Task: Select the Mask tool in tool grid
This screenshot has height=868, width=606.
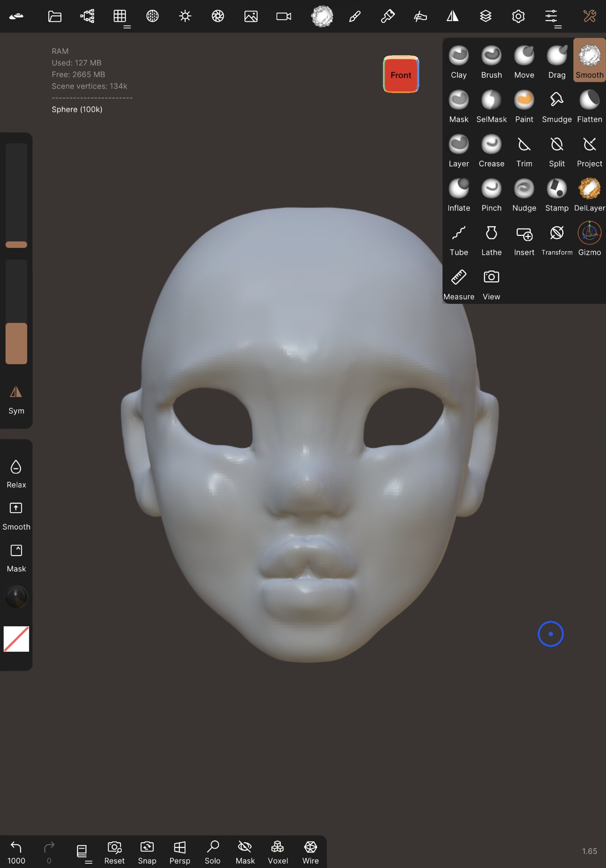Action: point(459,107)
